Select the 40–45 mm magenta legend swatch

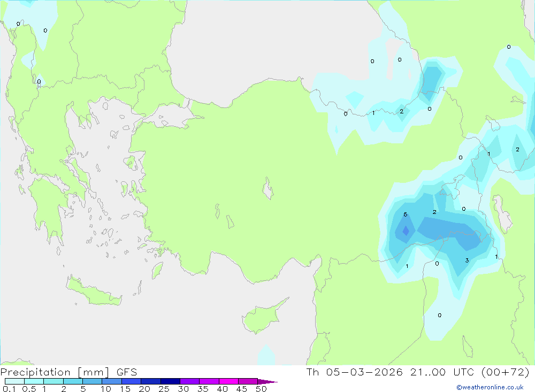coord(228,381)
